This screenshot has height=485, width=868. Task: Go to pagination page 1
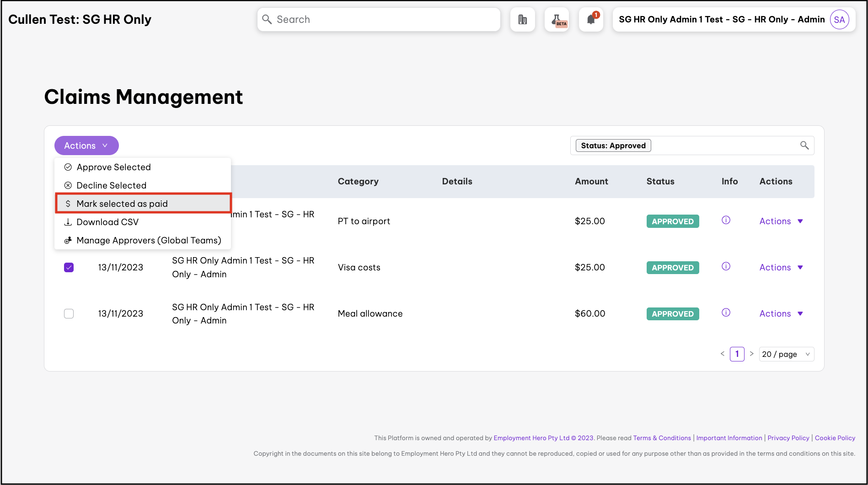click(737, 354)
